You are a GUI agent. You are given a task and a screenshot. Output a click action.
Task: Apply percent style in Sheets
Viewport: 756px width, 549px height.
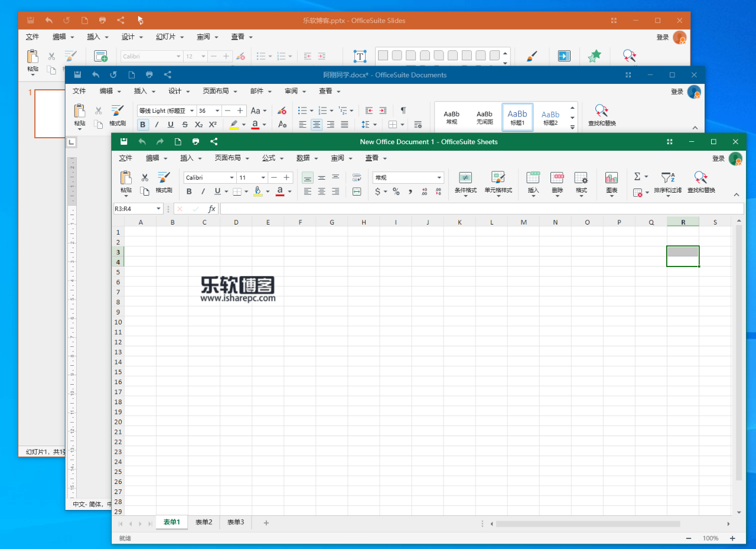coord(396,191)
